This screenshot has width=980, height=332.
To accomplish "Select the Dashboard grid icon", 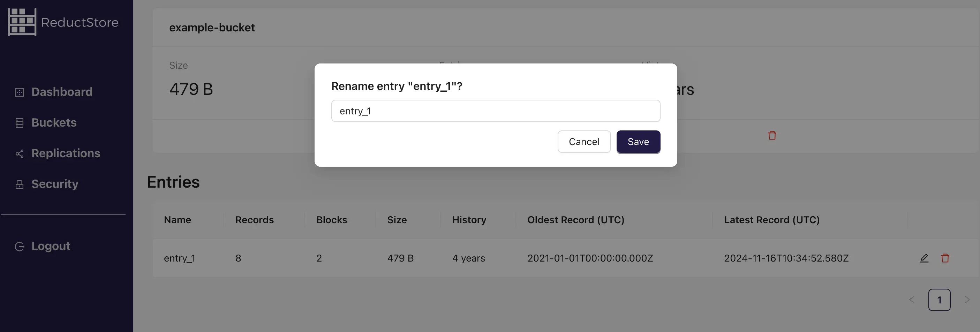I will tap(20, 92).
